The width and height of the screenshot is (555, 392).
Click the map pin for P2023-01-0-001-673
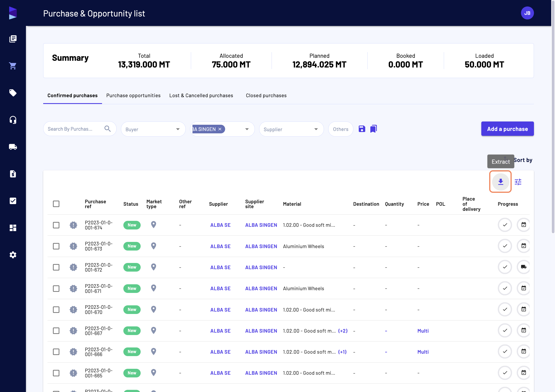[153, 246]
